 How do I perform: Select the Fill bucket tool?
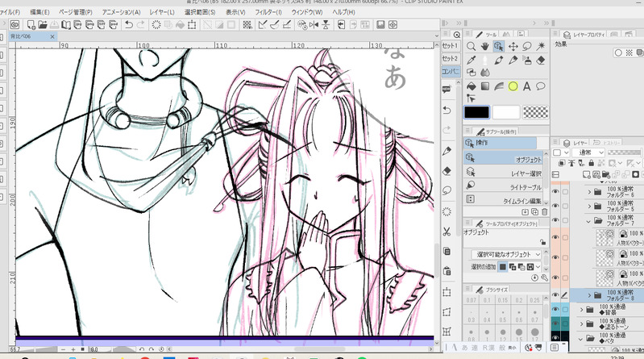pyautogui.click(x=471, y=86)
